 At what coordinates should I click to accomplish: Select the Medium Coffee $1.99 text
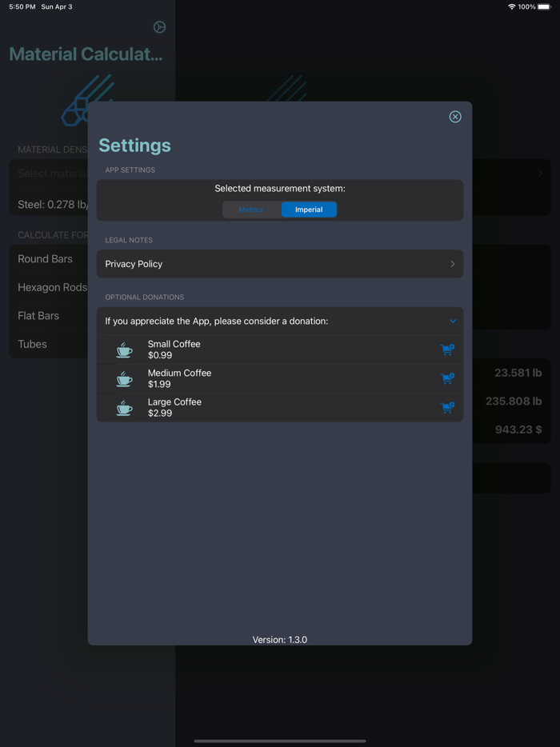click(x=179, y=379)
